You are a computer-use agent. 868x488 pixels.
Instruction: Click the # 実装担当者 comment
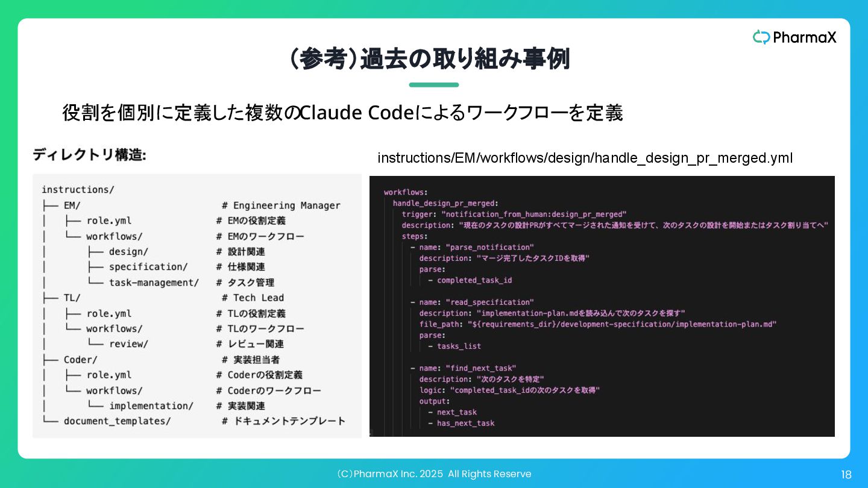251,360
